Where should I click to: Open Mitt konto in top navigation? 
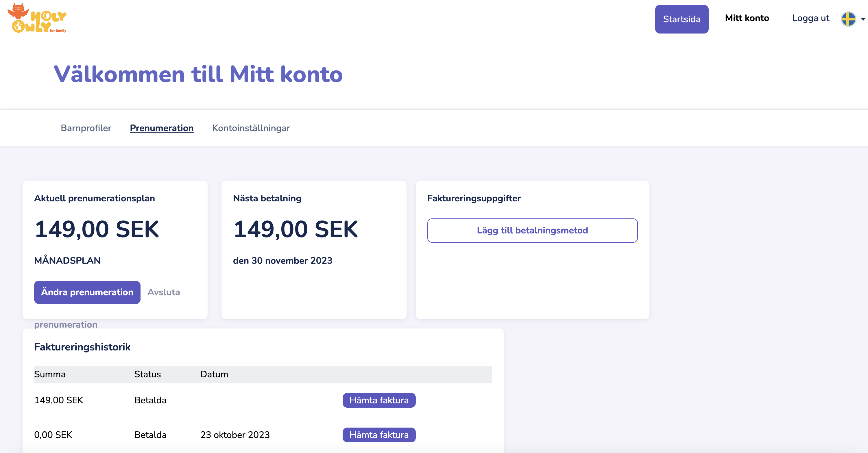click(x=747, y=18)
